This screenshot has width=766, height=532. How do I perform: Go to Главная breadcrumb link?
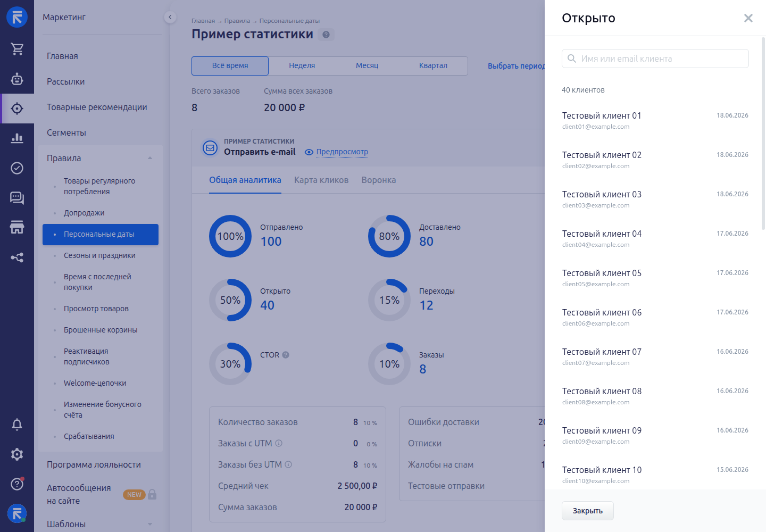(x=203, y=21)
